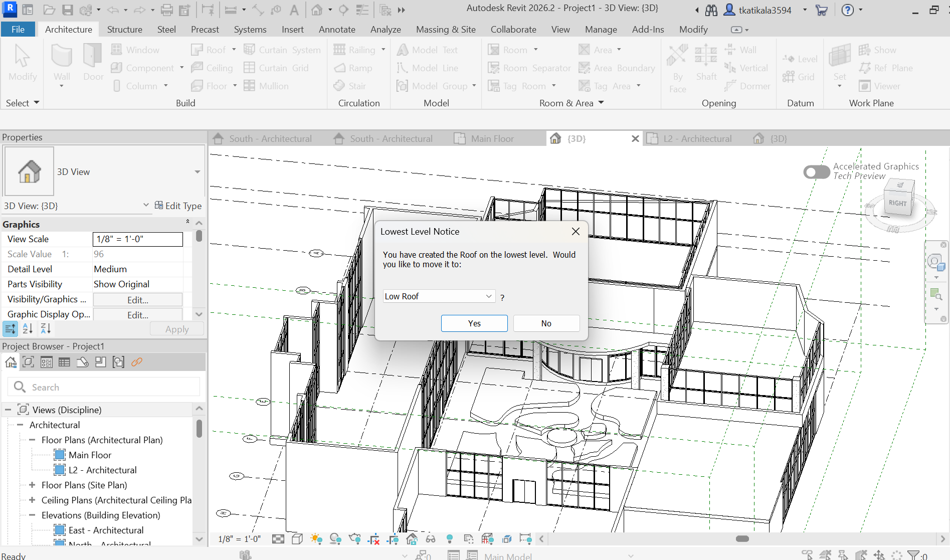Open Visual Style cube icon
Viewport: 950px width, 560px height.
[297, 539]
